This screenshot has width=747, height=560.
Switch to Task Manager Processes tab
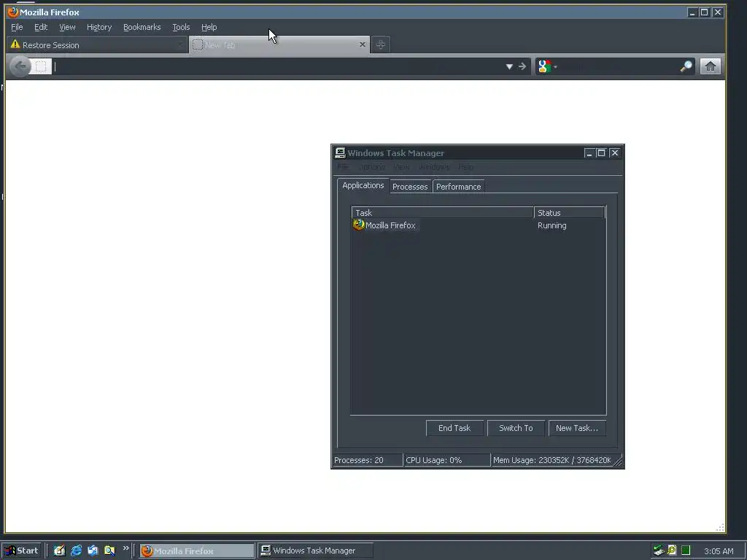[x=410, y=187]
